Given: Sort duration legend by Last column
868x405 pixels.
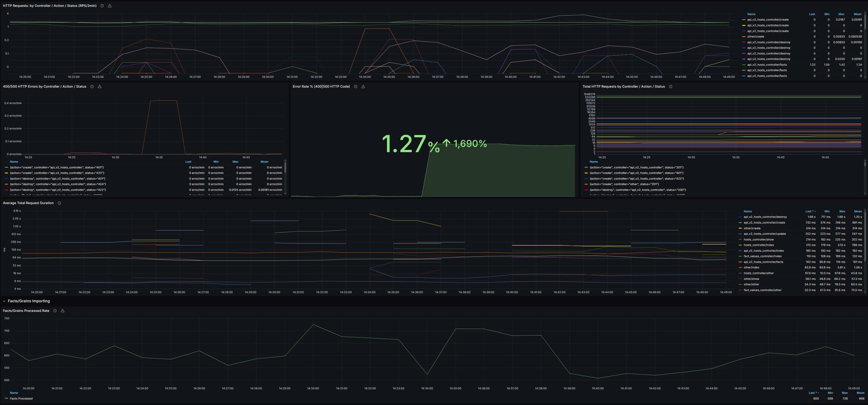Looking at the screenshot, I should click(809, 211).
